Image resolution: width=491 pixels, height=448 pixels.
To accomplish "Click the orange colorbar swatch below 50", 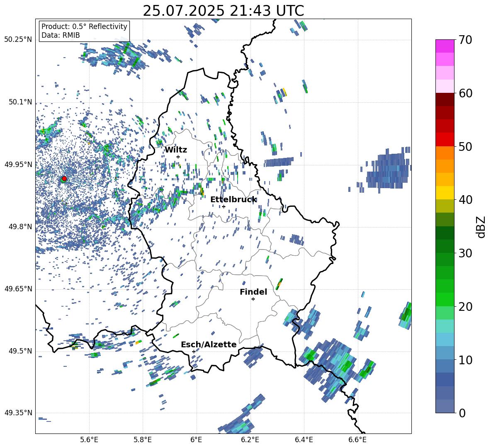I will 445,153.
